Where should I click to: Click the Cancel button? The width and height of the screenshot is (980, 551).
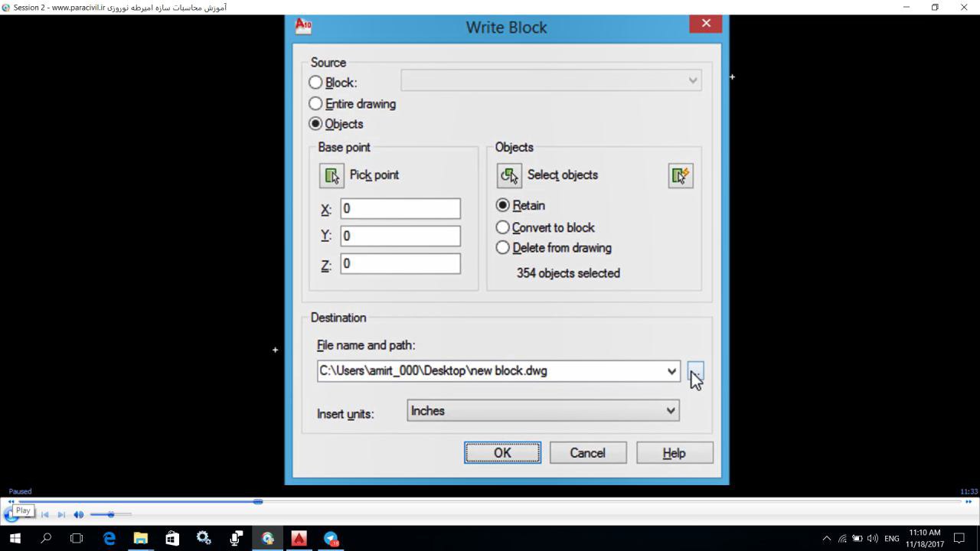pyautogui.click(x=587, y=453)
